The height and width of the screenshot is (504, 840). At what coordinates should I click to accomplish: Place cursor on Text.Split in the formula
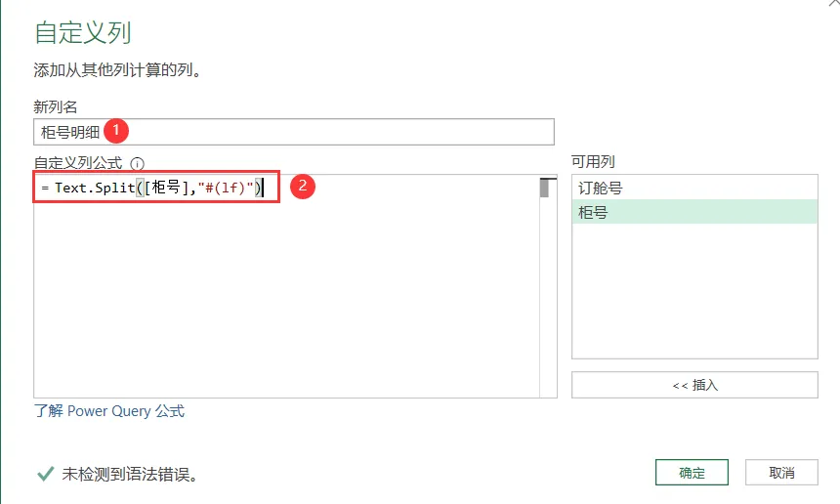click(95, 188)
